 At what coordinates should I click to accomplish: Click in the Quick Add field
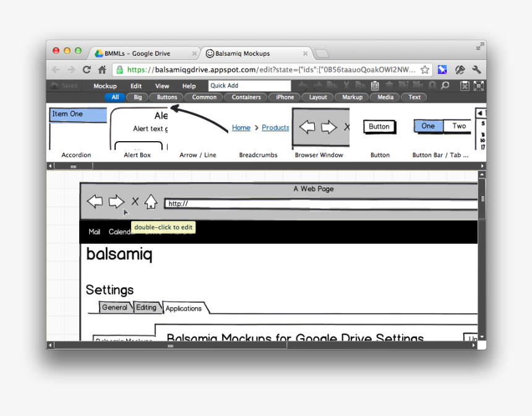point(250,85)
